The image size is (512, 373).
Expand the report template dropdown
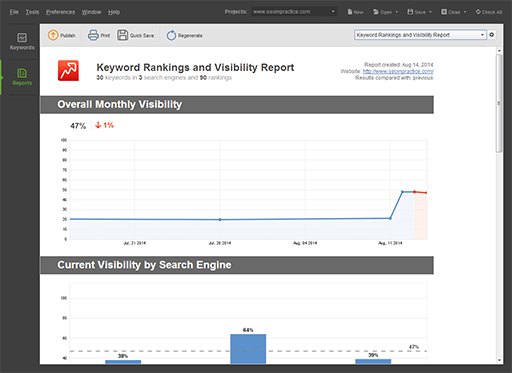coord(482,35)
